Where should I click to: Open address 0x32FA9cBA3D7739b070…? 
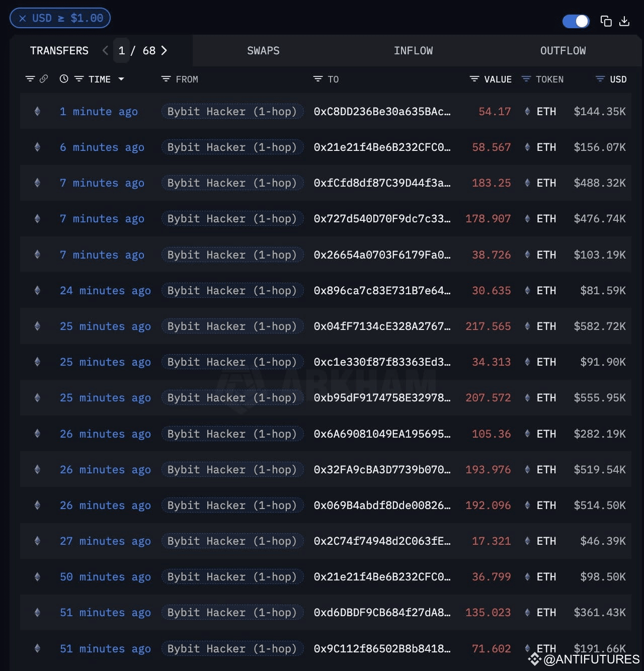[x=382, y=469]
